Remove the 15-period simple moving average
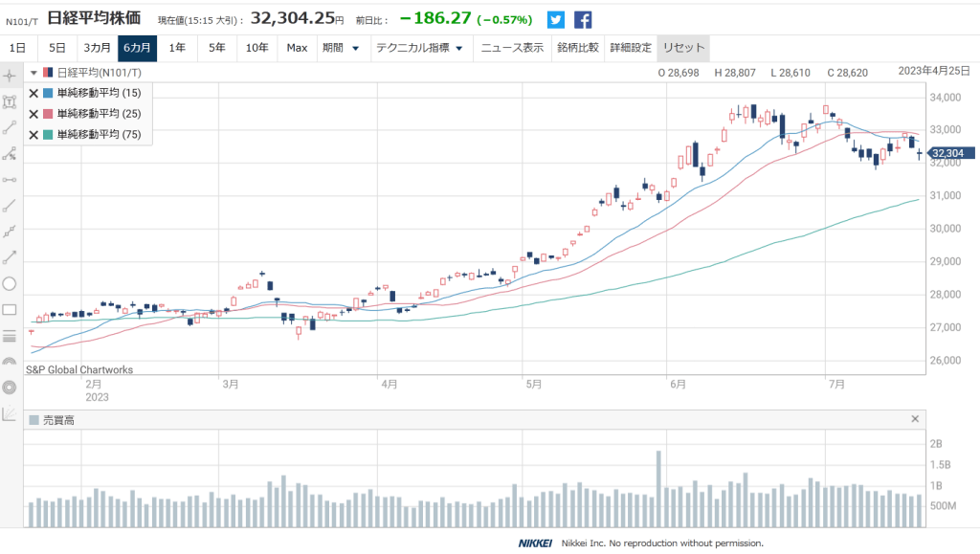The image size is (980, 554). point(33,93)
